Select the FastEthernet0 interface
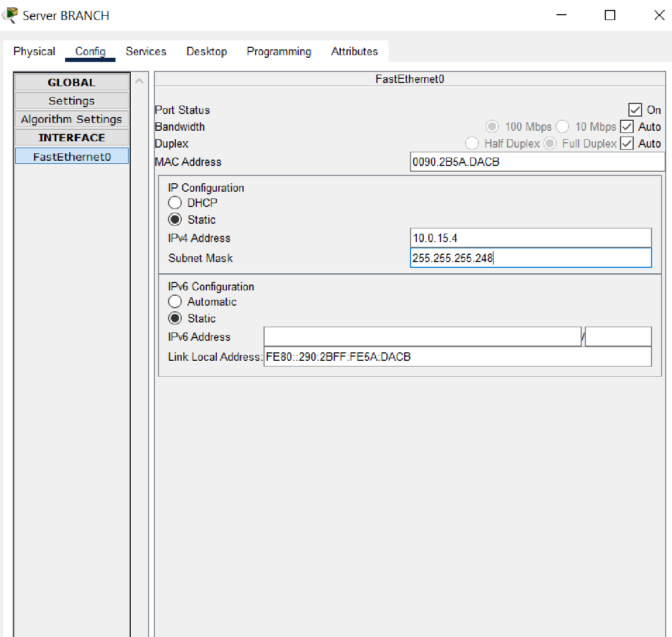The width and height of the screenshot is (672, 637). (x=71, y=155)
